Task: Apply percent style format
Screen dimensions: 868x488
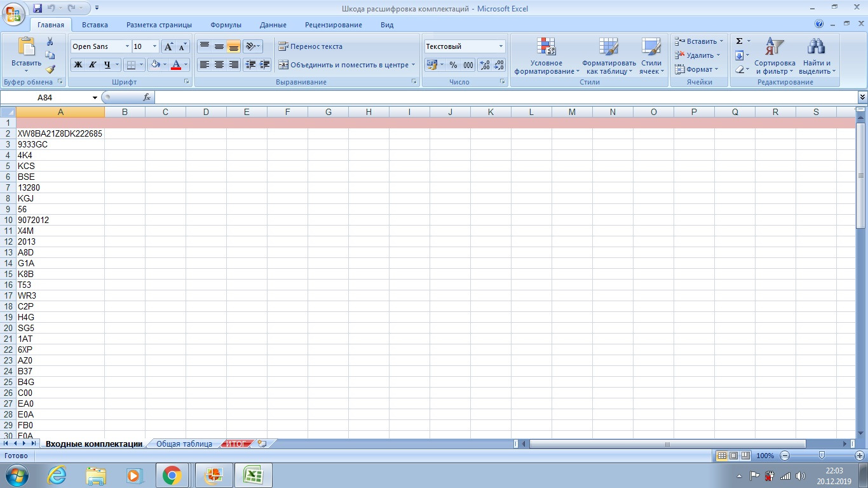Action: click(453, 65)
